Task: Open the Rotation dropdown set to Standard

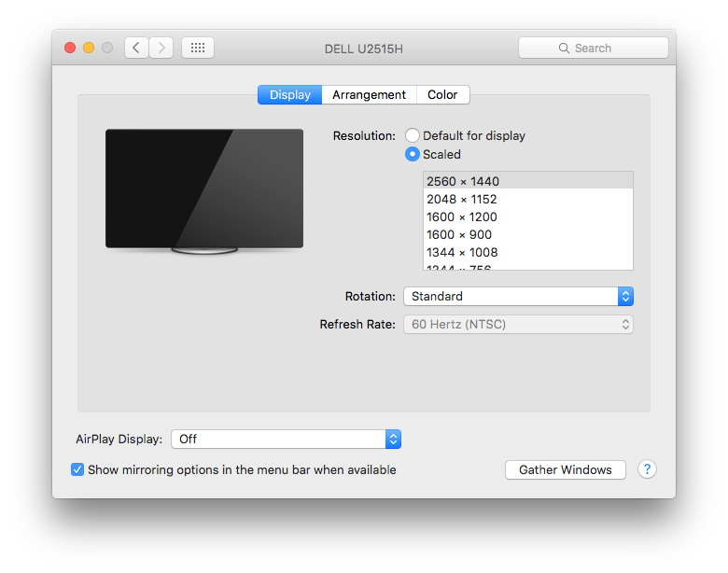Action: (518, 296)
